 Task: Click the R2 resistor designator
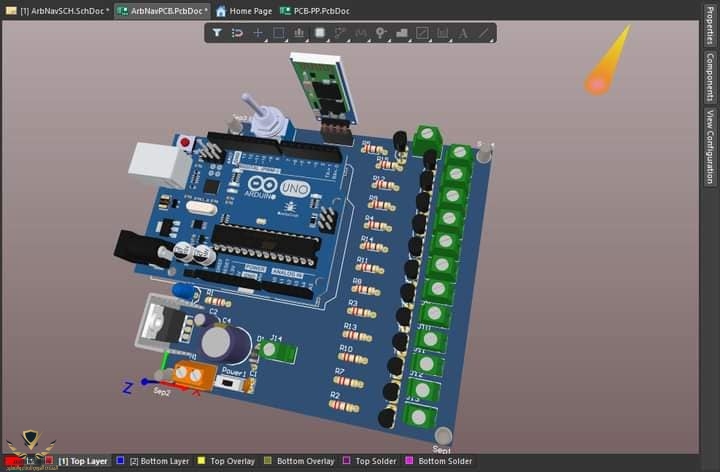pyautogui.click(x=335, y=395)
